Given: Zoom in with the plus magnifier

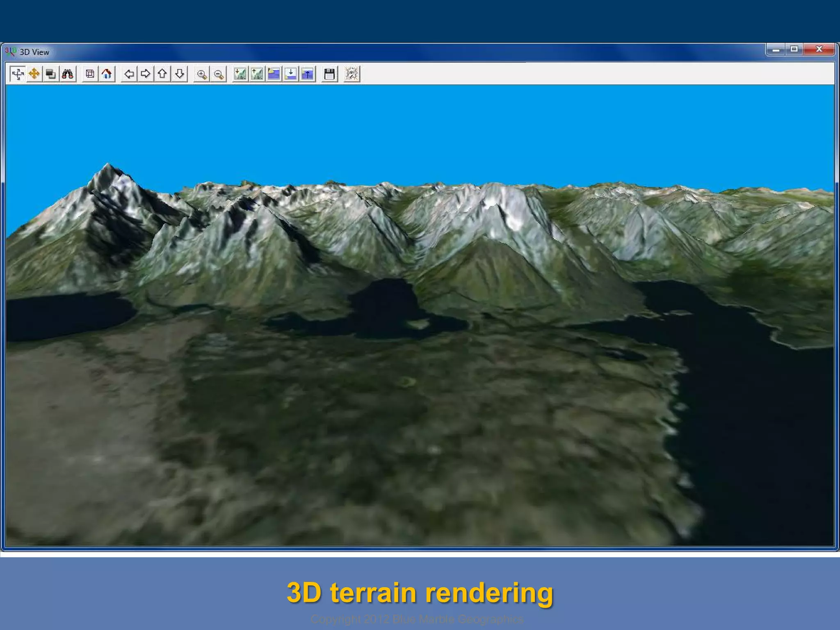Looking at the screenshot, I should click(201, 74).
